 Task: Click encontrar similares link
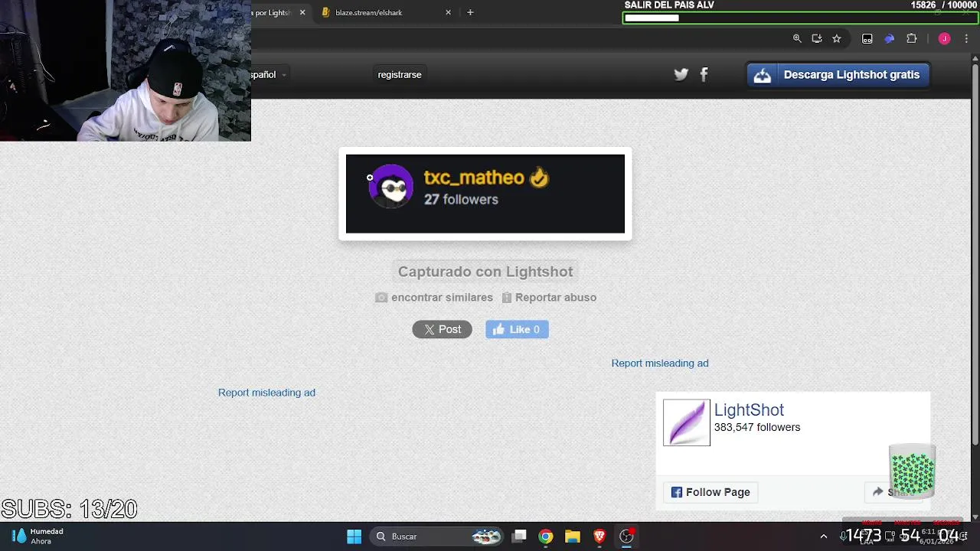(434, 297)
